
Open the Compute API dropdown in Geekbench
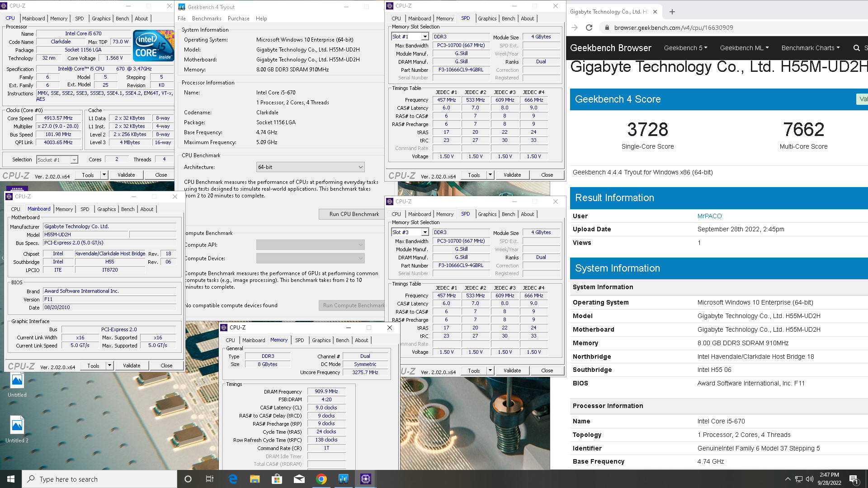[x=310, y=245]
